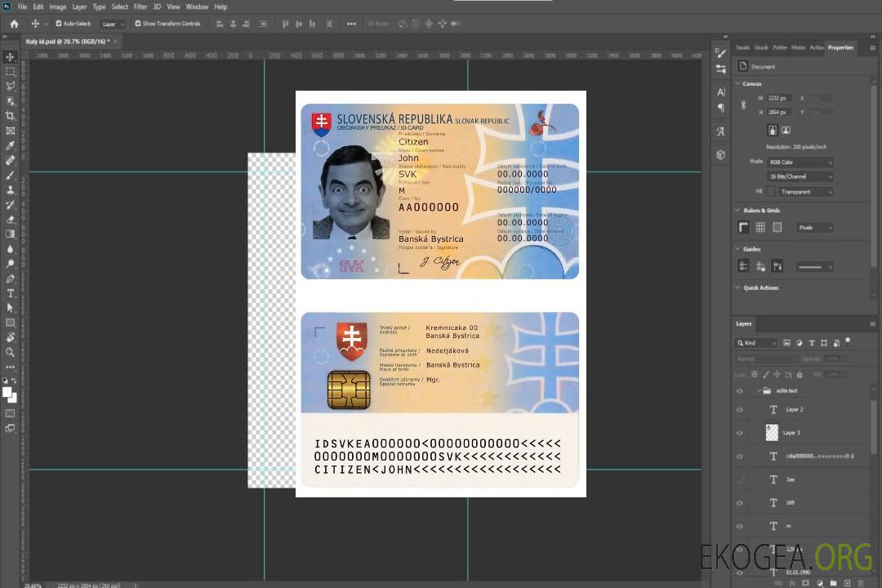This screenshot has width=882, height=588.
Task: Select the Lasso tool
Action: click(x=10, y=87)
